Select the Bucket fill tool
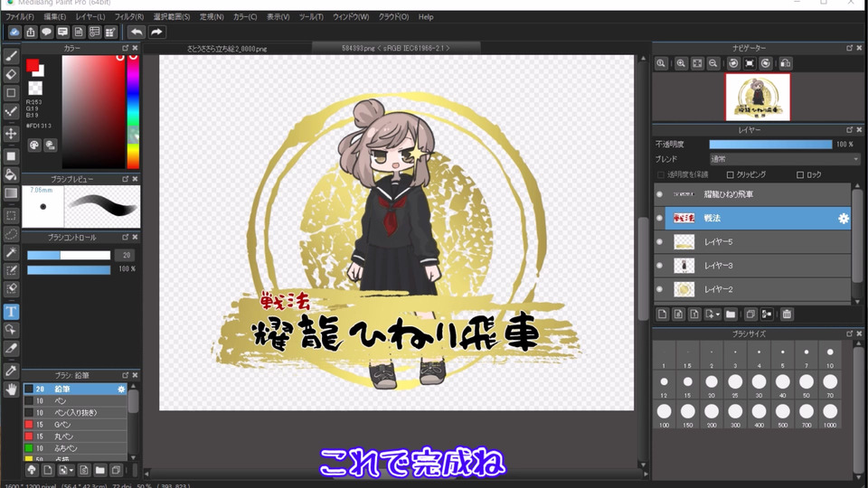This screenshot has width=868, height=488. [x=11, y=174]
